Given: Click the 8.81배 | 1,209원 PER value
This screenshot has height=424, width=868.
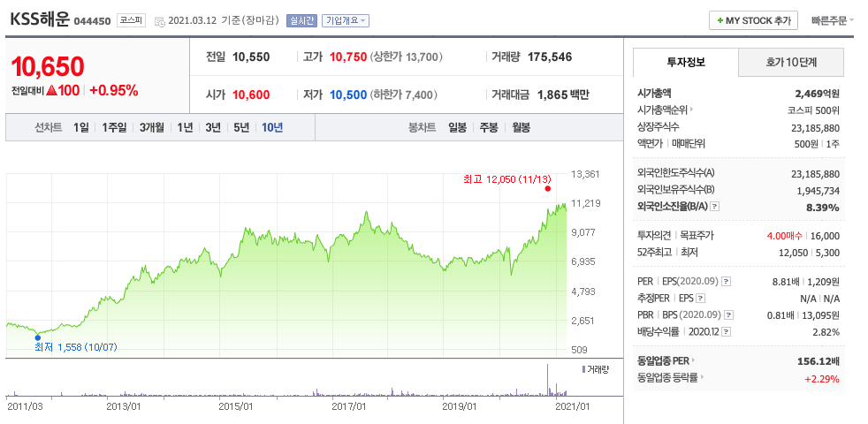Looking at the screenshot, I should [x=806, y=282].
